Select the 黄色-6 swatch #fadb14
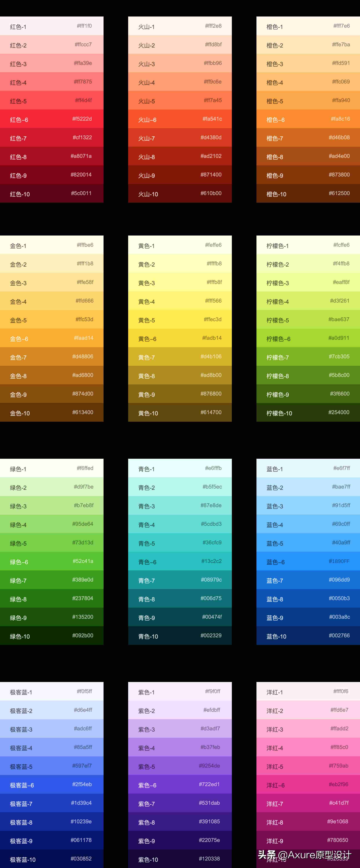This screenshot has height=868, width=360. click(180, 338)
